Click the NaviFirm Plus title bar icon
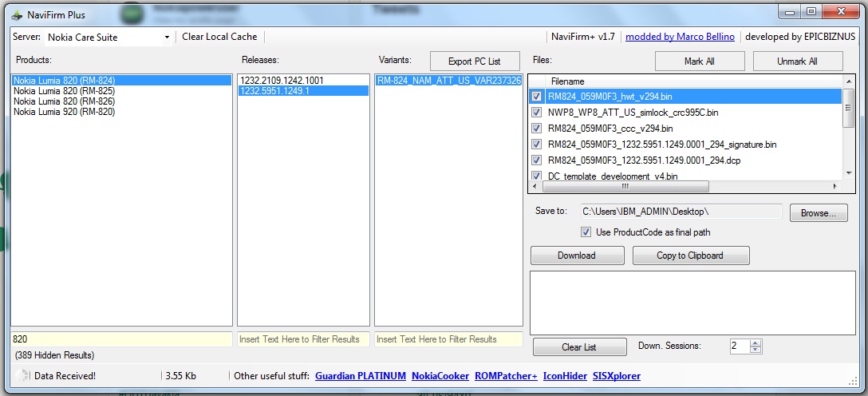868x396 pixels. (x=17, y=14)
